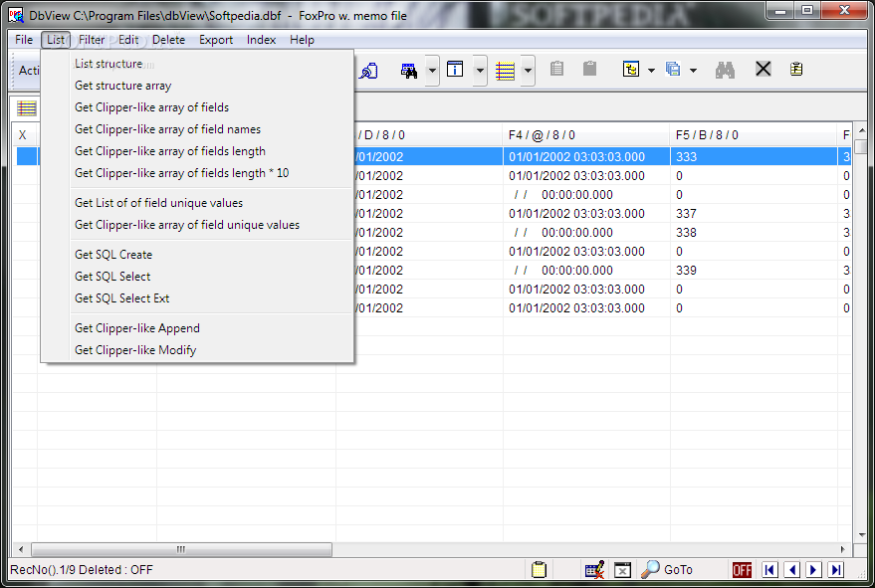Click the vertical scrollbar down arrow
This screenshot has height=588, width=875.
coord(862,535)
